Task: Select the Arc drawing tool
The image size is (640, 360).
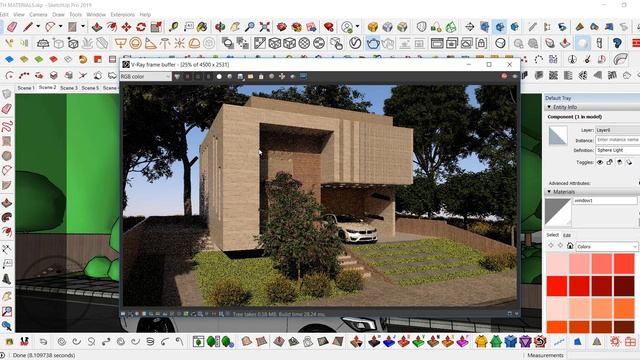Action: pos(50,27)
